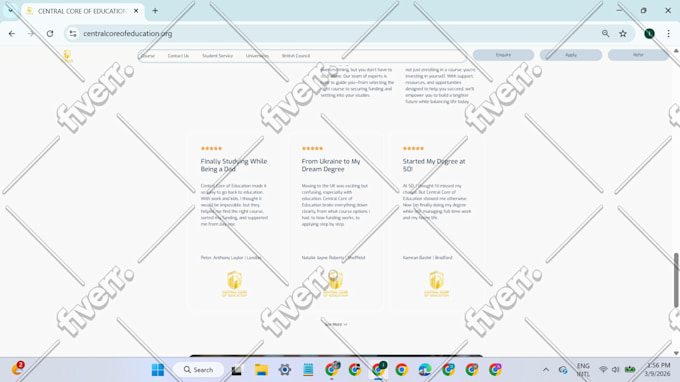Click logo under Natalie Jayne Roberts testimonial

[x=335, y=284]
